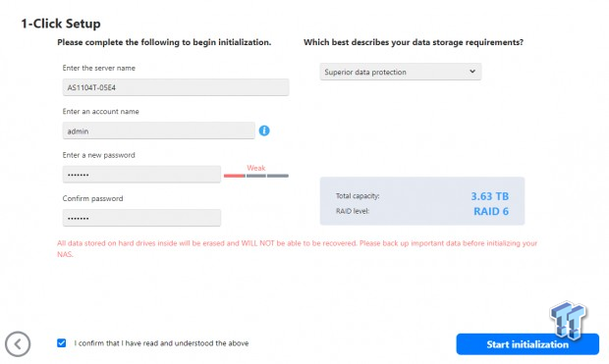Click the 'Which best describes your data storage' heading

click(x=414, y=42)
